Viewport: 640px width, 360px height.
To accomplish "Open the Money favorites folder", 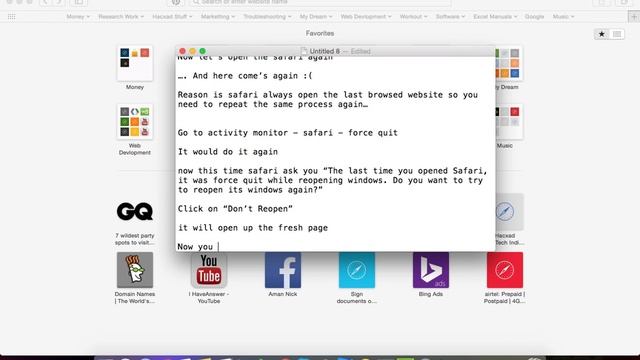I will point(135,64).
